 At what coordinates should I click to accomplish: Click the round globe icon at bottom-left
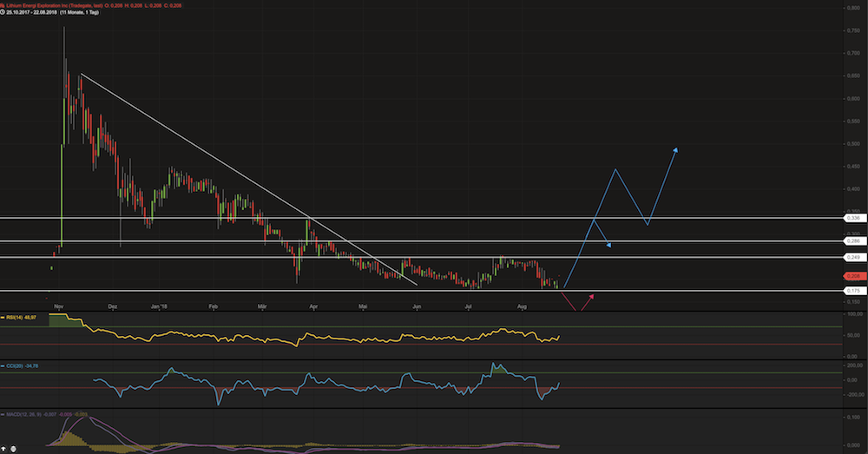tap(15, 449)
